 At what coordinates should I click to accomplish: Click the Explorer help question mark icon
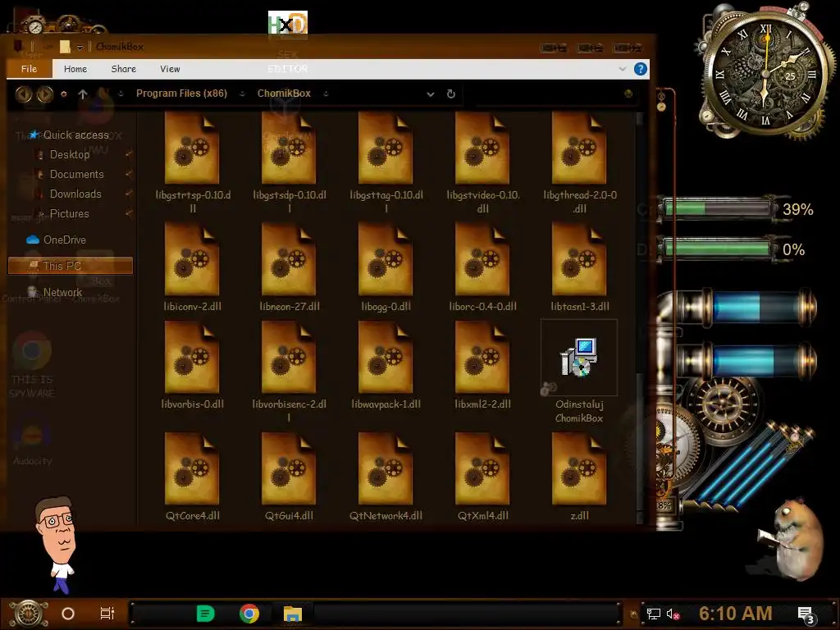tap(640, 69)
